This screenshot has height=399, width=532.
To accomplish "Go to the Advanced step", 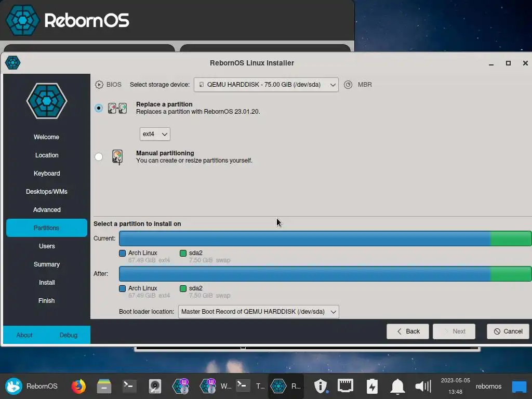I will pos(46,210).
